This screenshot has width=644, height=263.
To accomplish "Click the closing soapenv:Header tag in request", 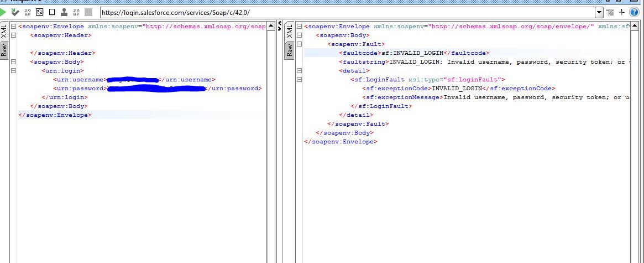I will click(x=62, y=53).
